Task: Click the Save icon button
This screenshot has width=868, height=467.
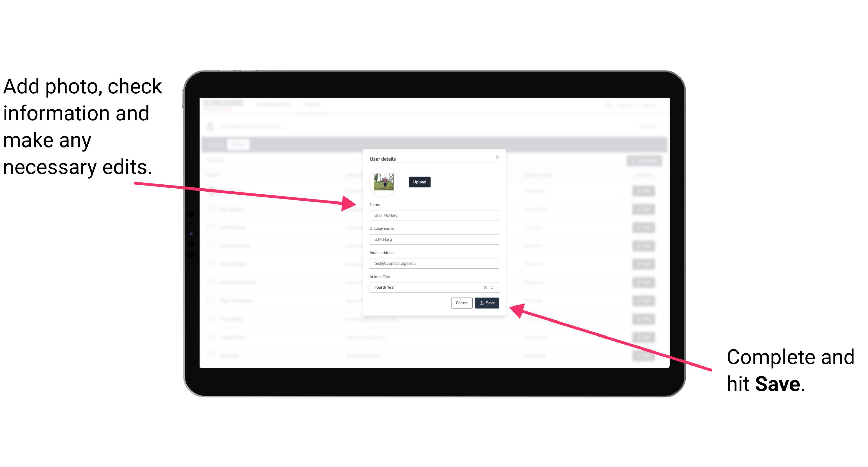Action: point(487,302)
